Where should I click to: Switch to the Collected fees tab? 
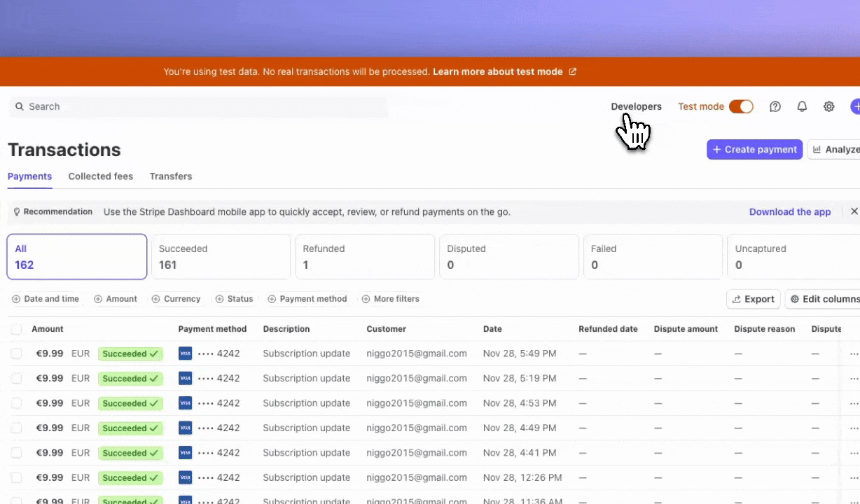(x=100, y=176)
